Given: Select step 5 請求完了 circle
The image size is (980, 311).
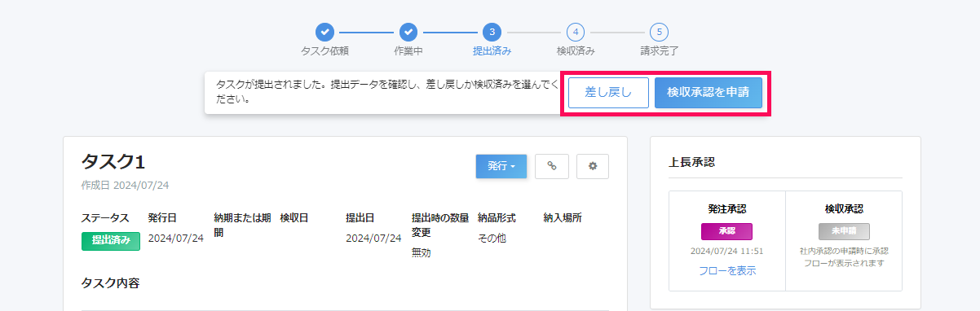Looking at the screenshot, I should click(x=659, y=32).
